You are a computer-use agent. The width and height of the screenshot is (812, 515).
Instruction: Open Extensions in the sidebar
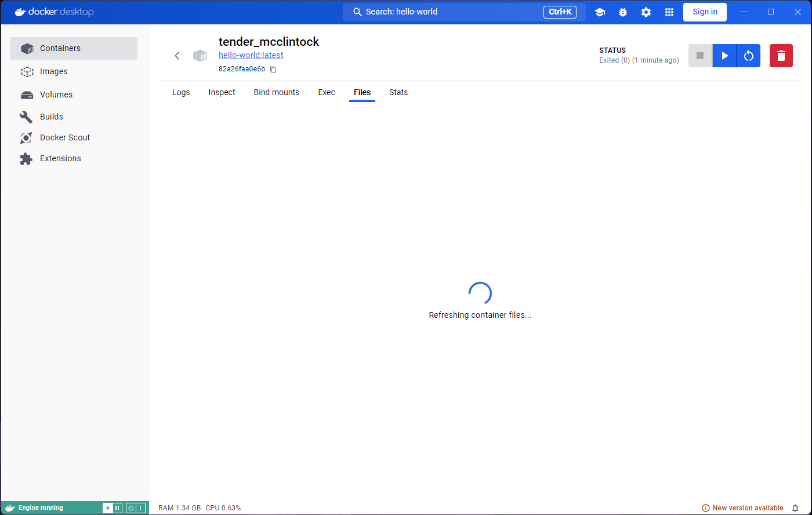coord(74,158)
